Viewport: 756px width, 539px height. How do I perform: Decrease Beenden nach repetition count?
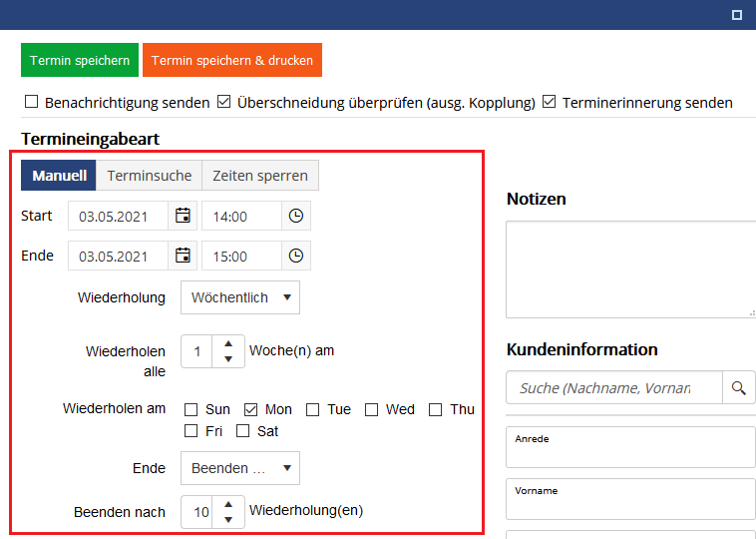click(228, 520)
